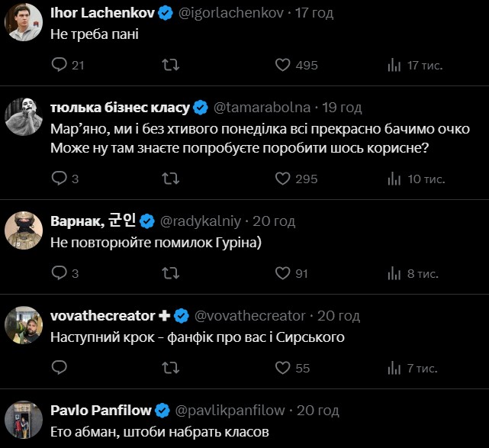Open @igorlachenkov handle link
Screen dimensions: 489x448
point(229,14)
